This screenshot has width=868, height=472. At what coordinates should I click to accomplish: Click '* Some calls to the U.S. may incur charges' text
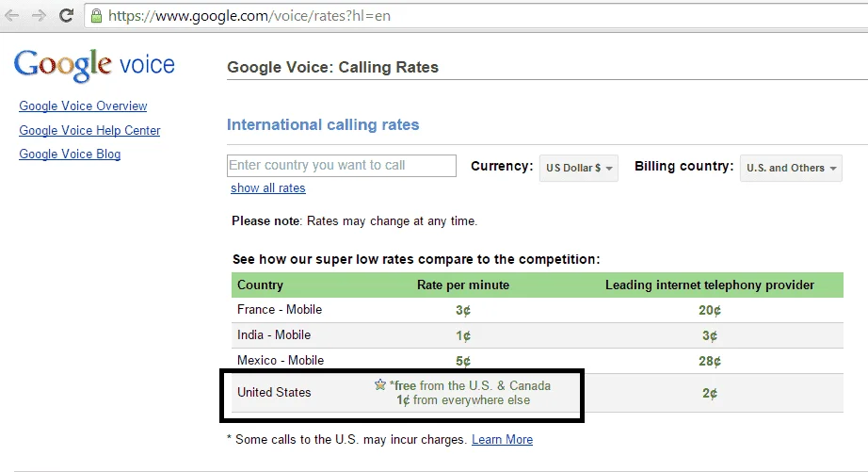(347, 439)
